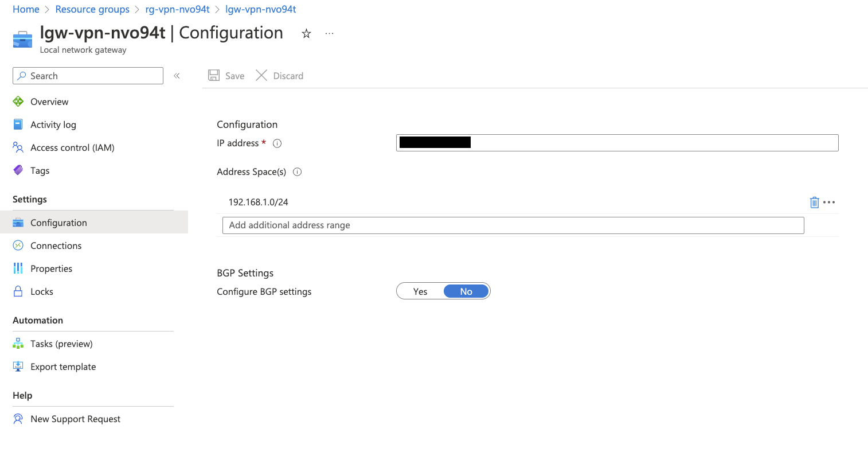
Task: Open lgw-vpn-nvo94t breadcrumb link
Action: tap(261, 9)
